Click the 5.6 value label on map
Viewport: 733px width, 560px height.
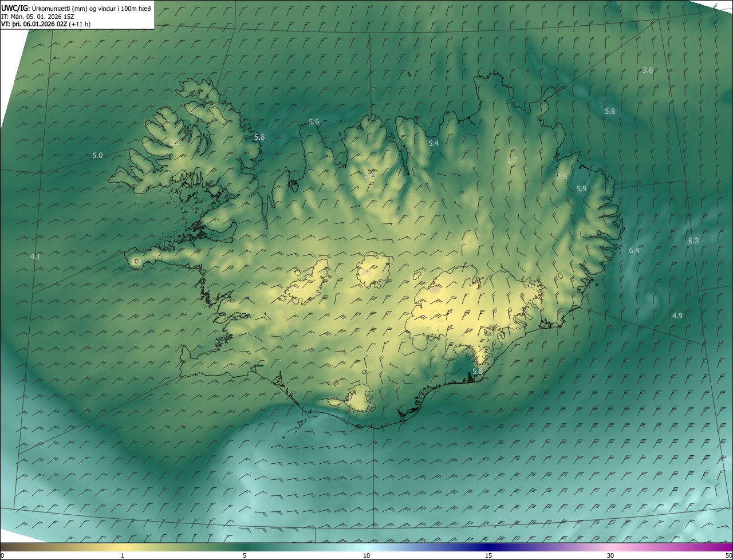[x=314, y=121]
